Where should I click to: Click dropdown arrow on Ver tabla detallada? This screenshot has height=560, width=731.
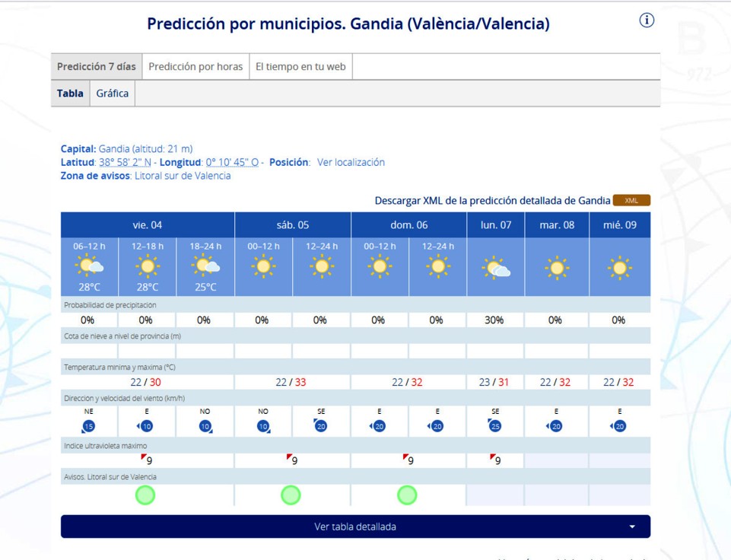(x=632, y=527)
